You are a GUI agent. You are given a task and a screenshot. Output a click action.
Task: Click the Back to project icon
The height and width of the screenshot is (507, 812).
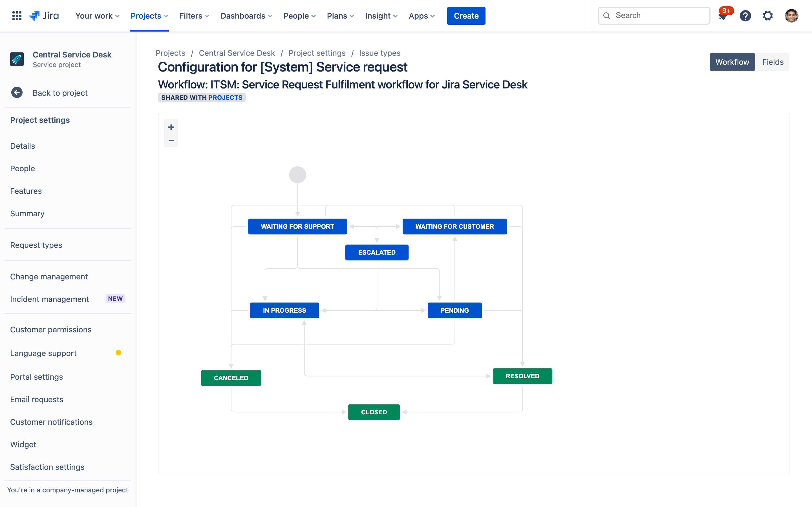coord(16,93)
